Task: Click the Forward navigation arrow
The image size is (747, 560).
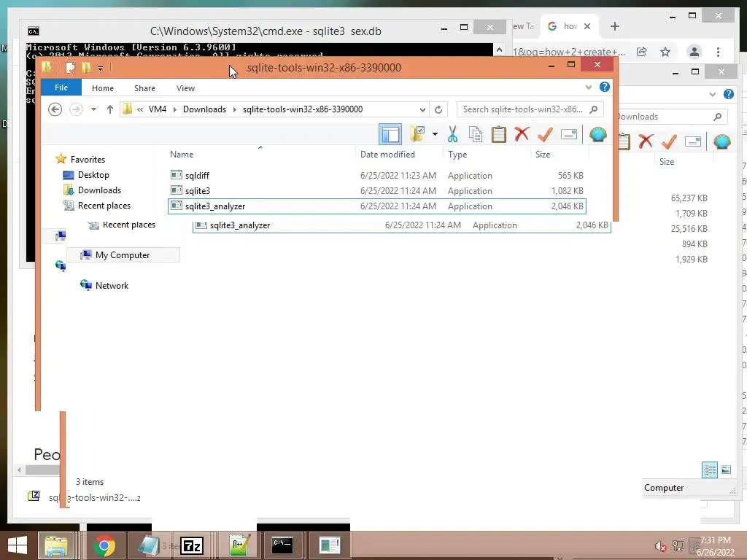Action: pos(76,109)
